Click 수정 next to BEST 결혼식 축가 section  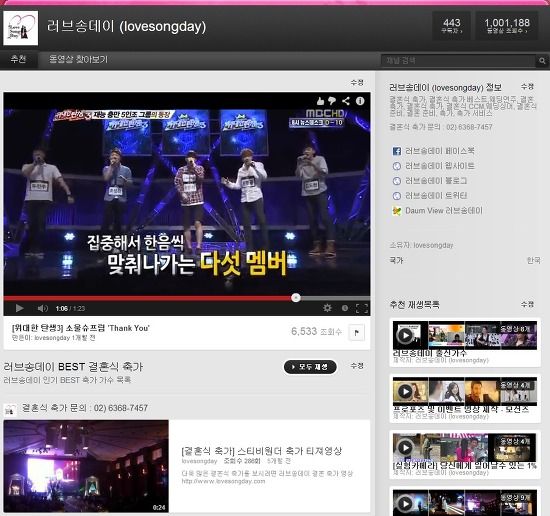point(357,366)
